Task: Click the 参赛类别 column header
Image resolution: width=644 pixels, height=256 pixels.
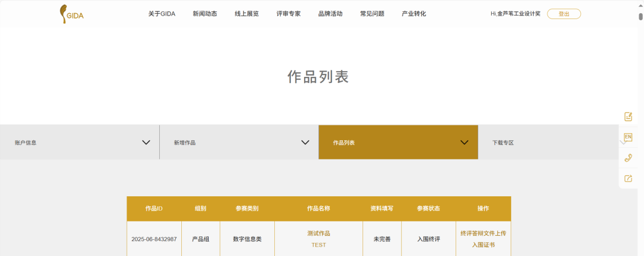Action: (247, 209)
